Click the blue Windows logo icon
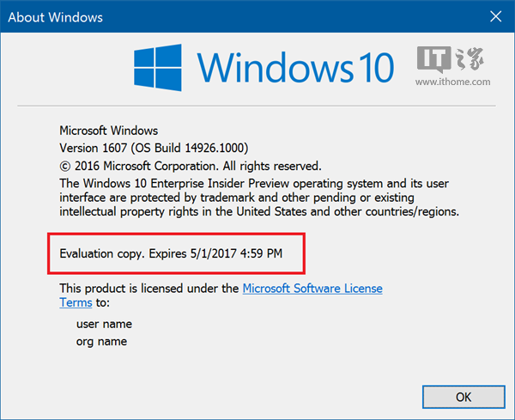The width and height of the screenshot is (515, 420). coord(159,67)
